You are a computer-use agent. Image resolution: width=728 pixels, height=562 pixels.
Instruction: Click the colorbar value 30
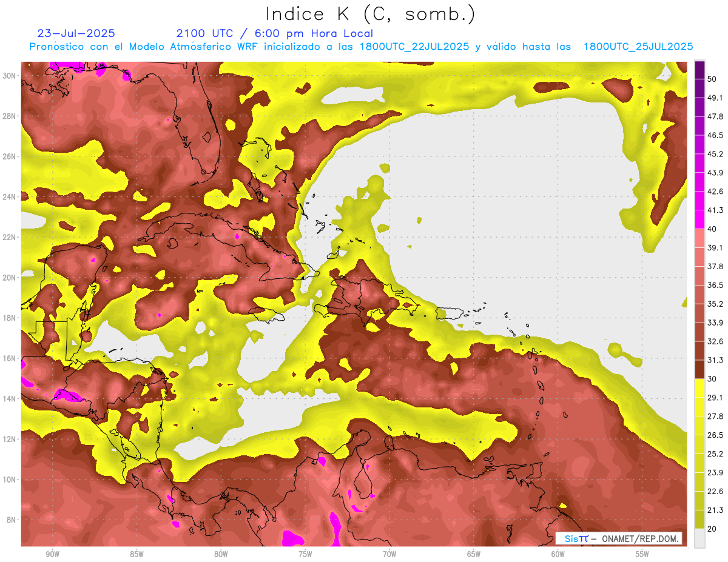click(x=712, y=379)
